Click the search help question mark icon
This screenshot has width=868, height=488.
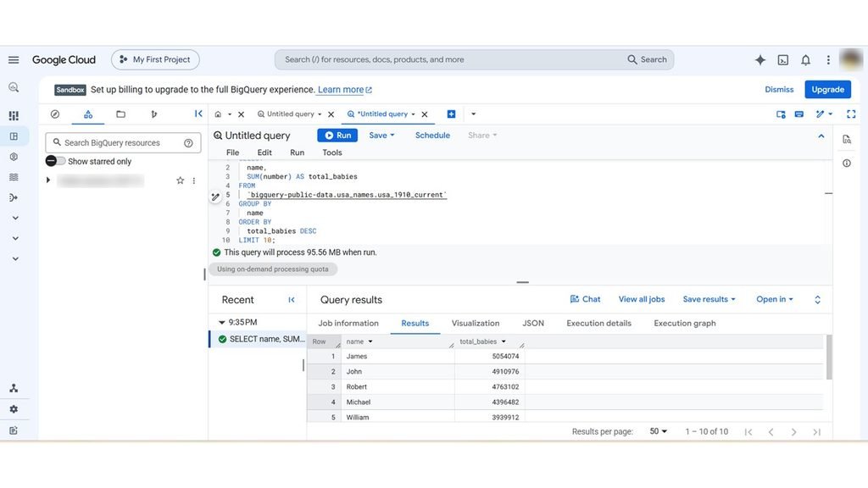[x=188, y=142]
